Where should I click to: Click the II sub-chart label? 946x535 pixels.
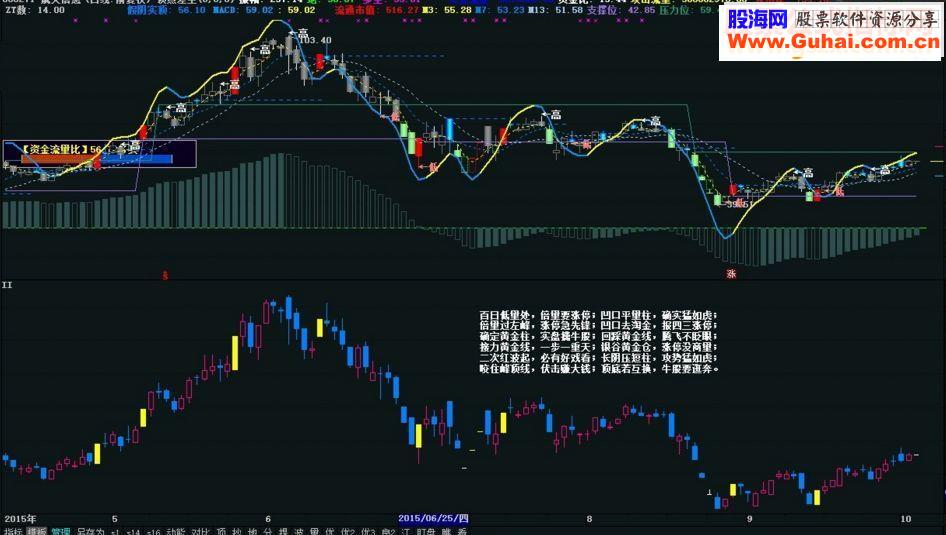coord(7,285)
